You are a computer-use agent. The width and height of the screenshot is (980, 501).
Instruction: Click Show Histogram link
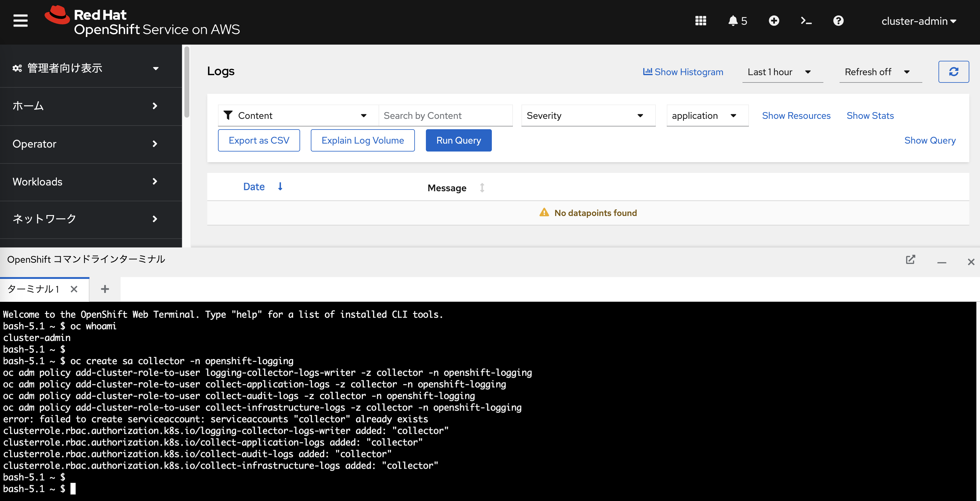click(x=683, y=72)
